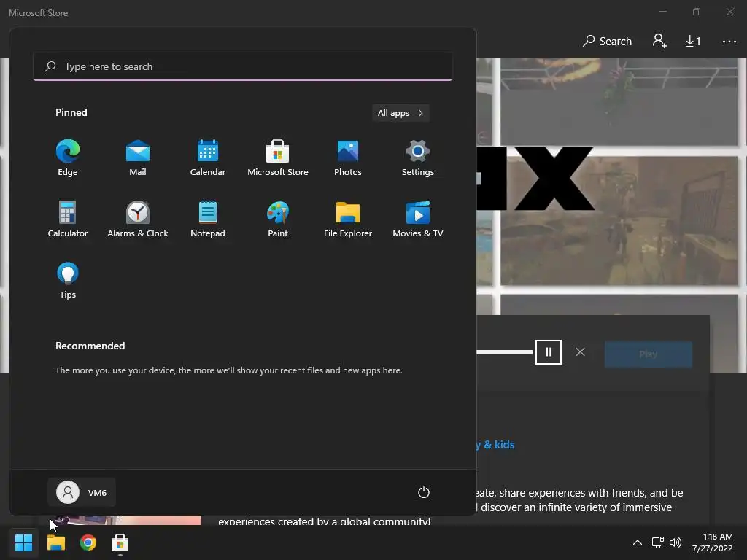
Task: Open Edge from pinned apps
Action: coord(68,157)
